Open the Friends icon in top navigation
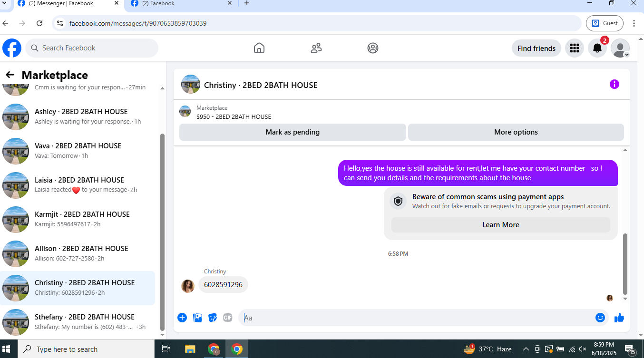This screenshot has height=358, width=644. click(x=316, y=48)
